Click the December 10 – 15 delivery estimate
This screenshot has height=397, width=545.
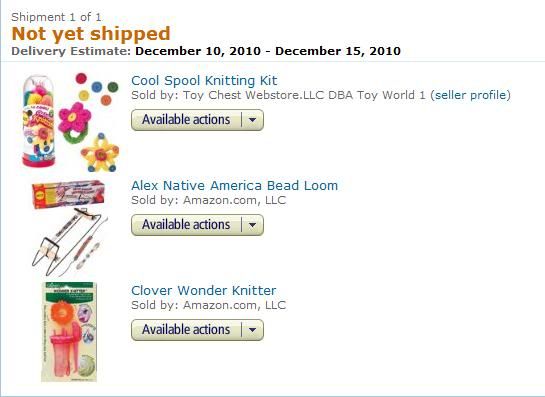(x=268, y=51)
